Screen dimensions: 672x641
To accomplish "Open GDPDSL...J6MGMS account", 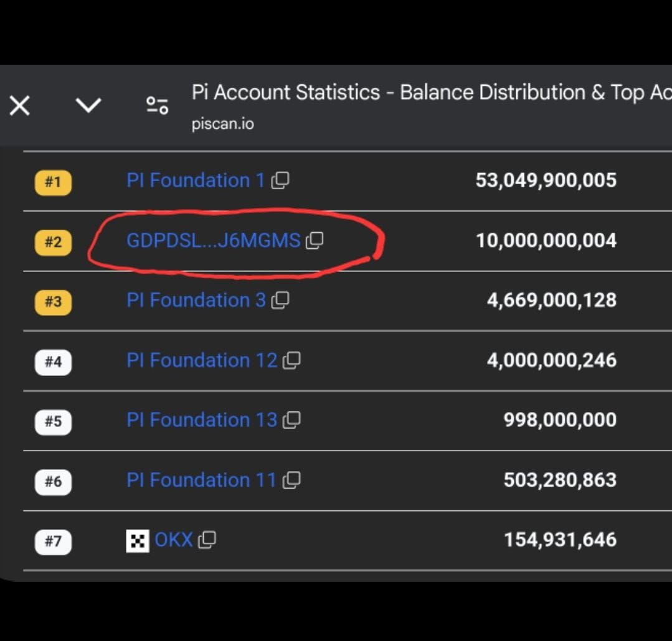I will [x=214, y=240].
